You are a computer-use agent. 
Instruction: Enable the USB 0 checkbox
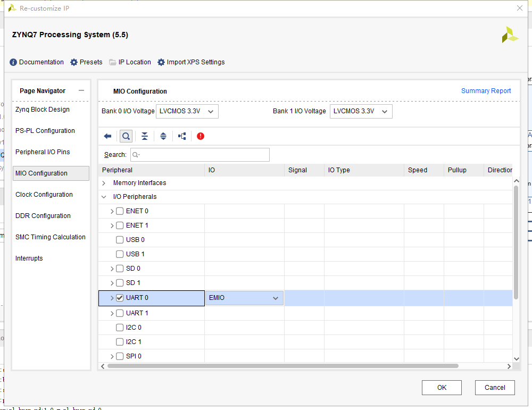tap(120, 240)
